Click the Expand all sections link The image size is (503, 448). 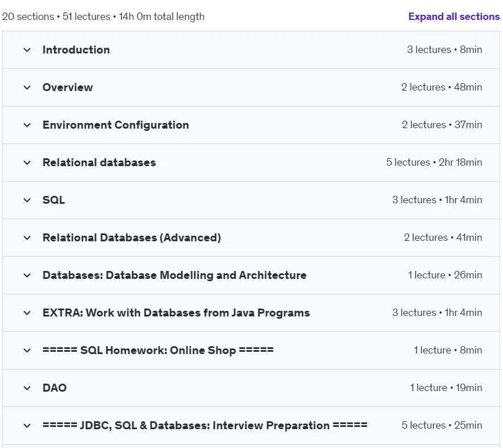[x=454, y=17]
